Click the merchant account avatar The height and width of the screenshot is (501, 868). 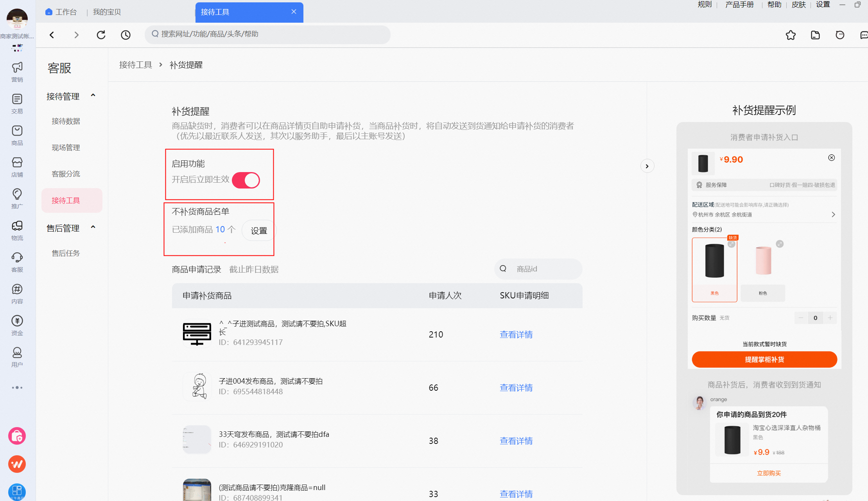pos(17,19)
